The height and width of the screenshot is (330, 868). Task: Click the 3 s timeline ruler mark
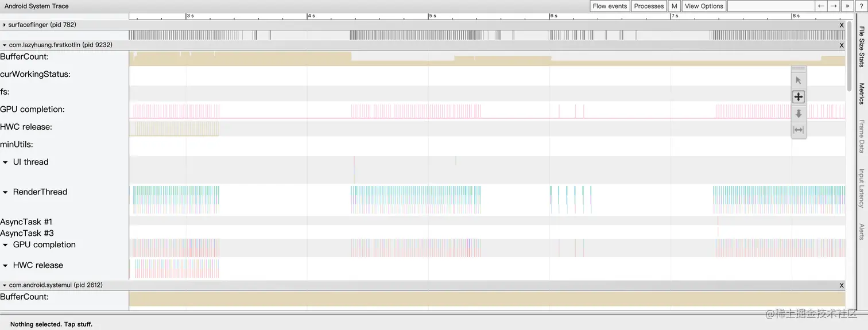point(190,16)
